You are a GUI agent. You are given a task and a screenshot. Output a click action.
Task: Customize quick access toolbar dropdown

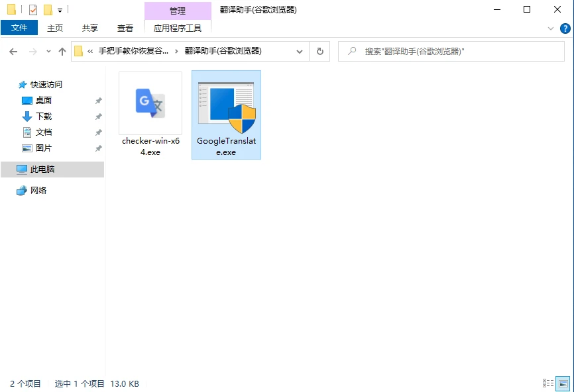(x=60, y=10)
